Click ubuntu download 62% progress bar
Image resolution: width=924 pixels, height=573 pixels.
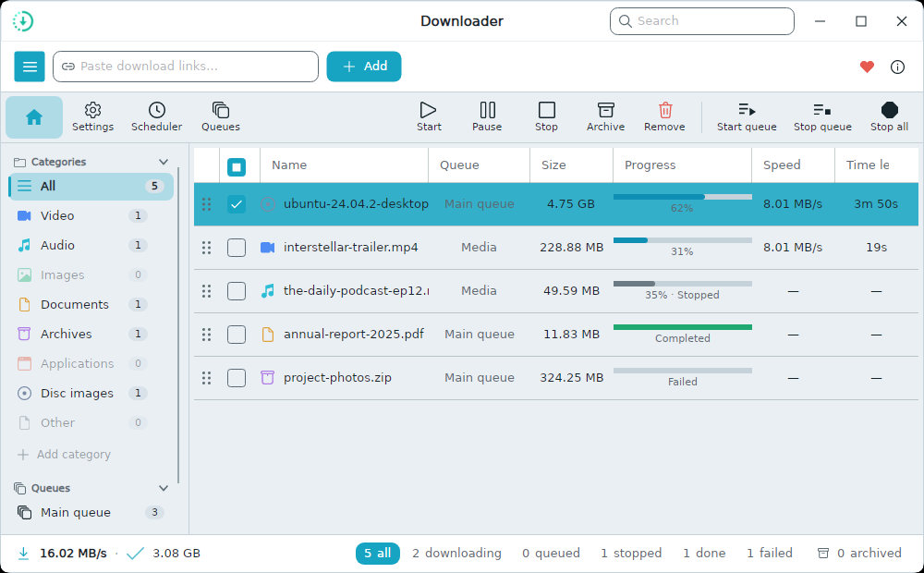point(683,197)
